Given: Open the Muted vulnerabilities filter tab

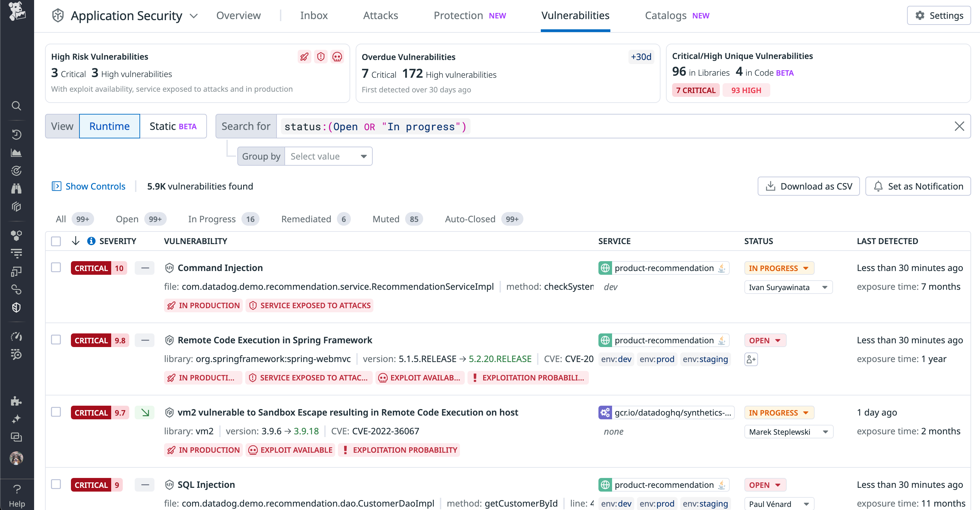Looking at the screenshot, I should [x=385, y=219].
